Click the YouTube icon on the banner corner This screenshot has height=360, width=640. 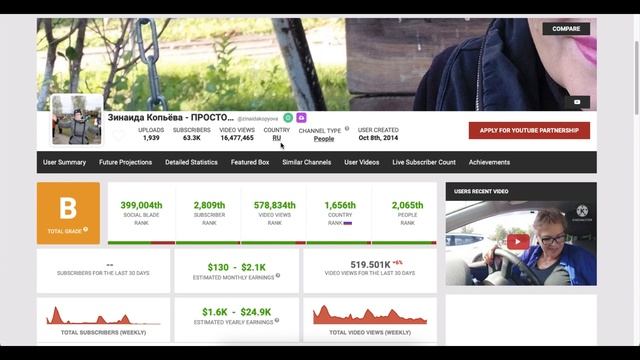coord(577,102)
